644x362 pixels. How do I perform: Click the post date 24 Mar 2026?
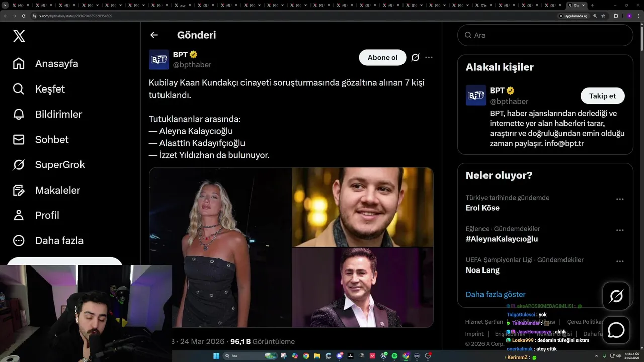(203, 342)
